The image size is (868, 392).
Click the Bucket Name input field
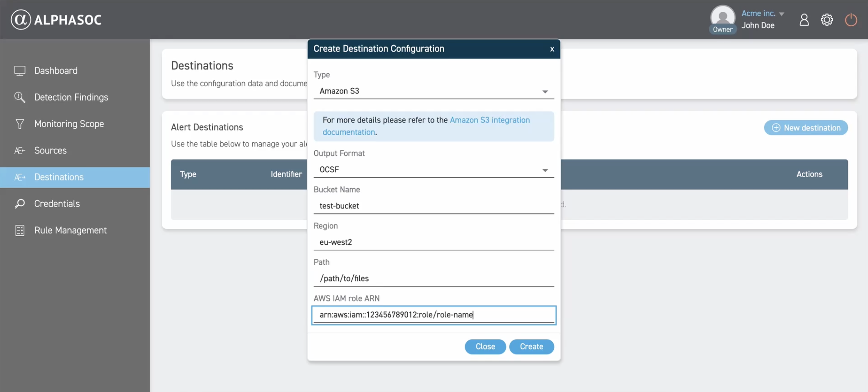point(433,206)
